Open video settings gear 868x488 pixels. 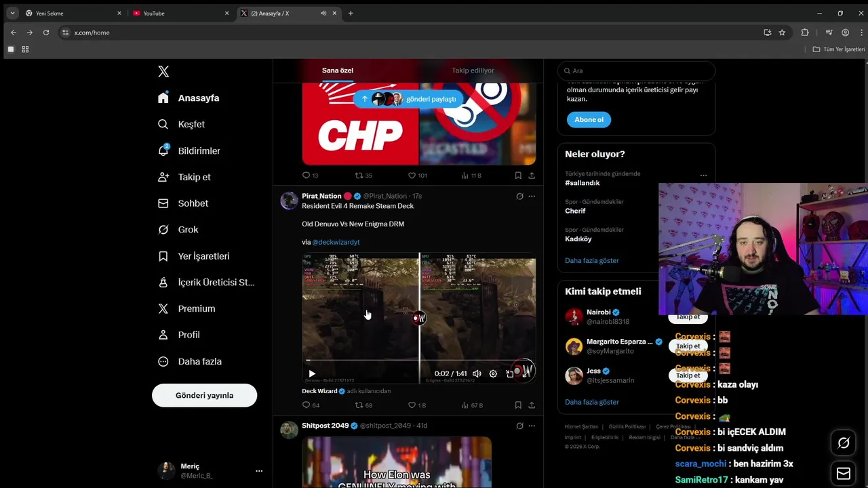coord(493,373)
